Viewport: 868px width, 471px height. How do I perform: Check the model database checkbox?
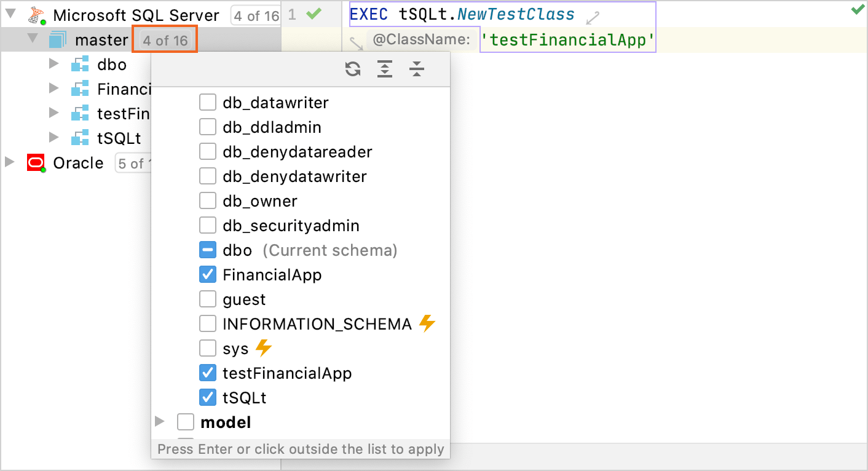(x=186, y=422)
